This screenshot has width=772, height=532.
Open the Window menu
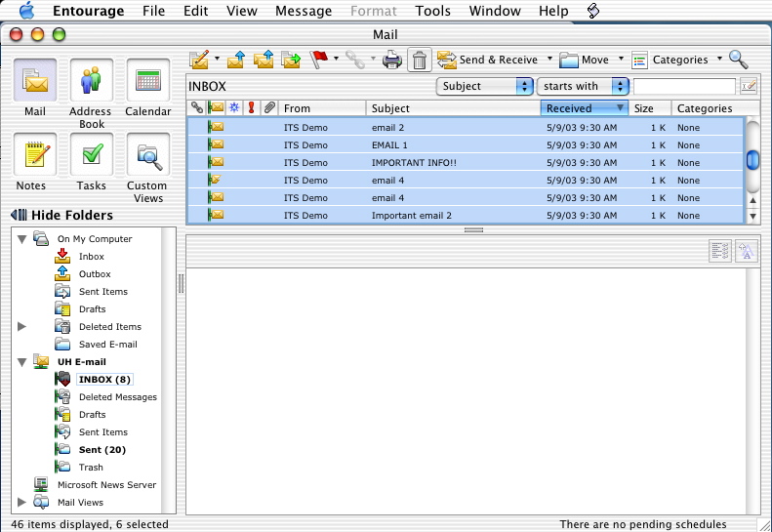(495, 11)
